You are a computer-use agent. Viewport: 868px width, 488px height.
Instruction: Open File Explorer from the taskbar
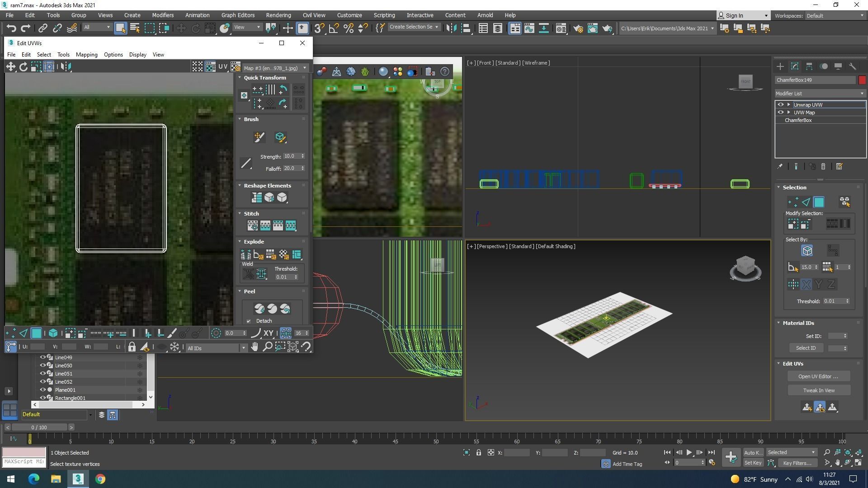pos(56,479)
